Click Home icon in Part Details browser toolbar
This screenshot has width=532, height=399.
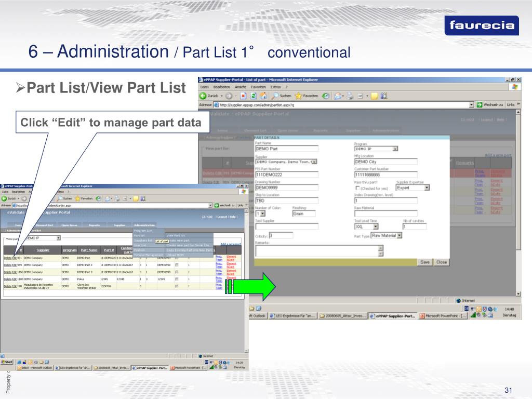[263, 96]
